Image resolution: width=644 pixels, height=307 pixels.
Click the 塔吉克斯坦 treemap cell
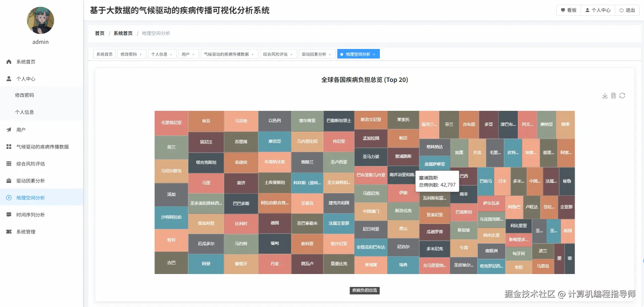point(206,163)
